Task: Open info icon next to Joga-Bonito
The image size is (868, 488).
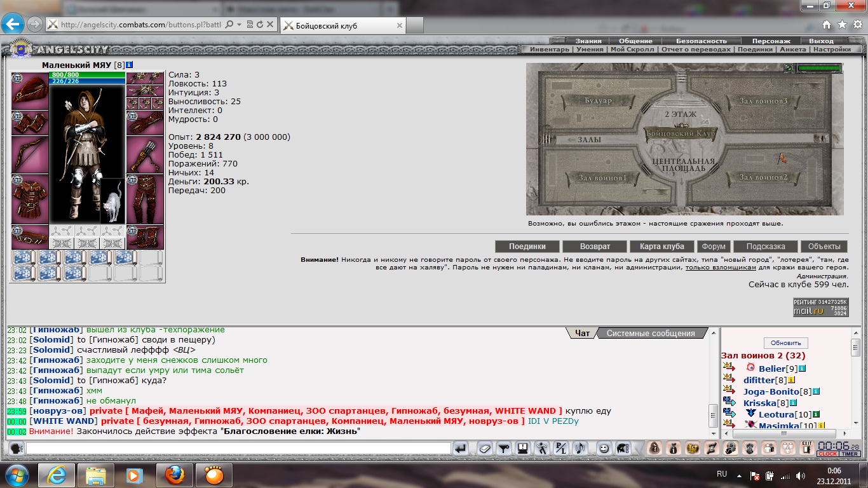Action: [817, 391]
